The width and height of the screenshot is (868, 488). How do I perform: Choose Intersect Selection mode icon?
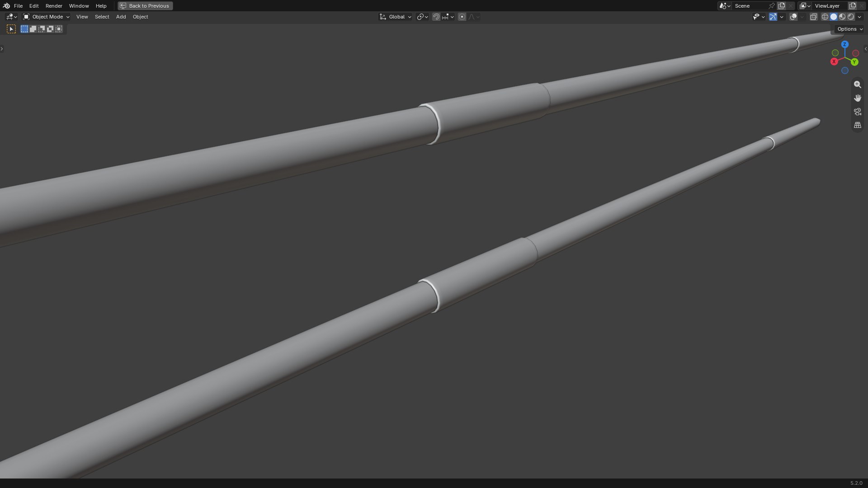[59, 29]
